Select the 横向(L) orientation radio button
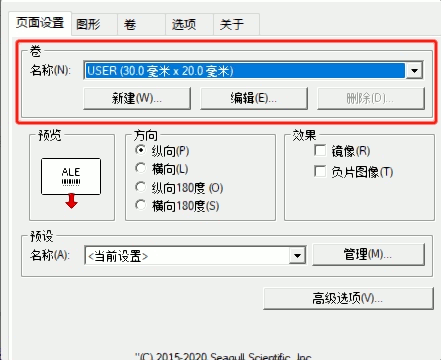The width and height of the screenshot is (441, 360). (141, 168)
